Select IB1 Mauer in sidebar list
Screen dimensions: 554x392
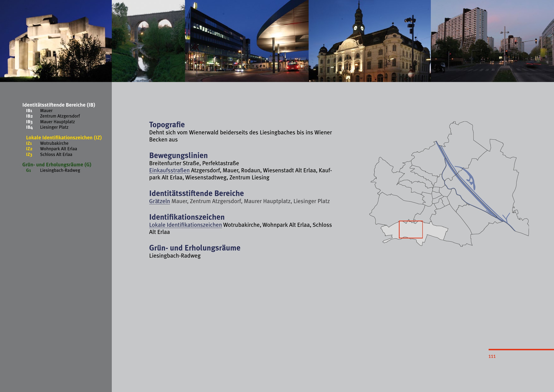point(46,111)
